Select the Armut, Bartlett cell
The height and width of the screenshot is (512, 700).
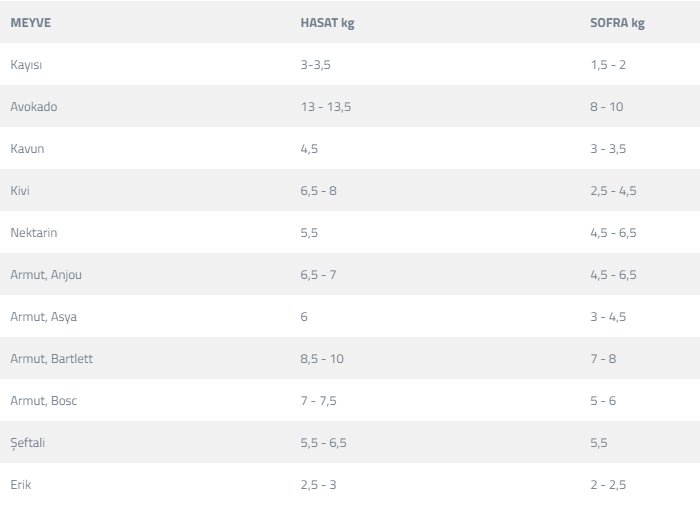(52, 359)
